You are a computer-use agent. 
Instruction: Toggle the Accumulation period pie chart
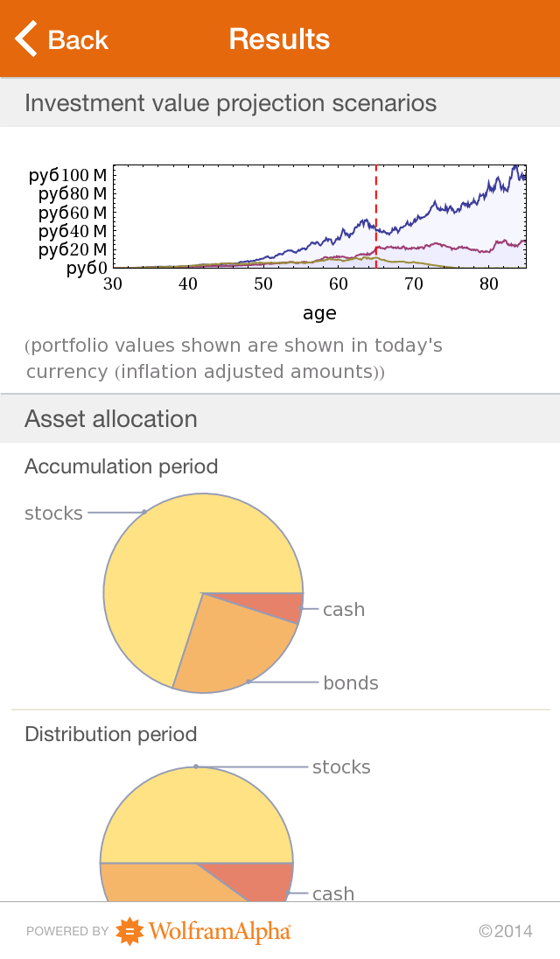click(x=203, y=594)
